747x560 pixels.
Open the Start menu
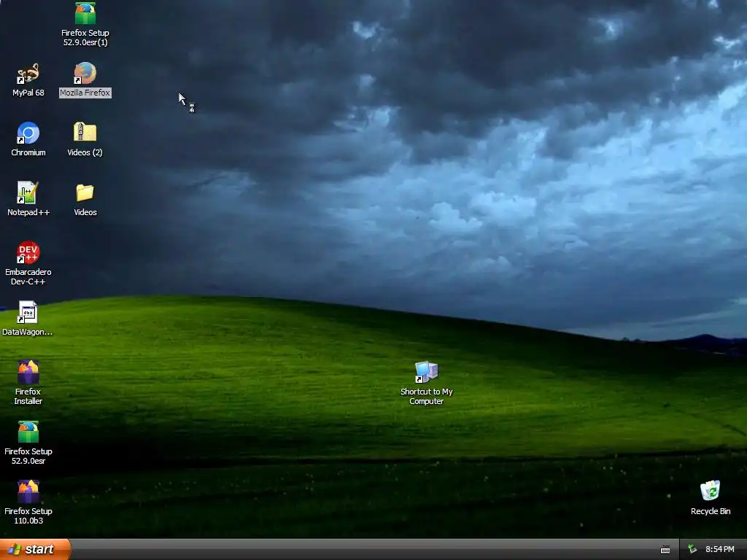[35, 549]
